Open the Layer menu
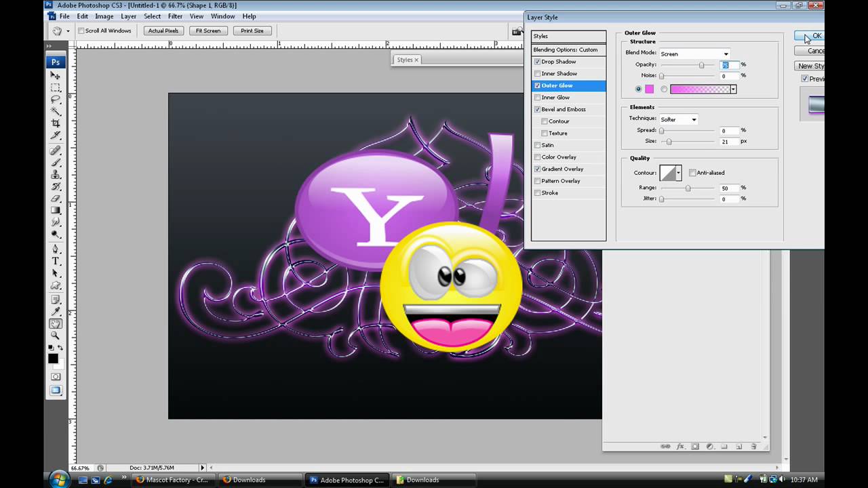 (x=128, y=16)
